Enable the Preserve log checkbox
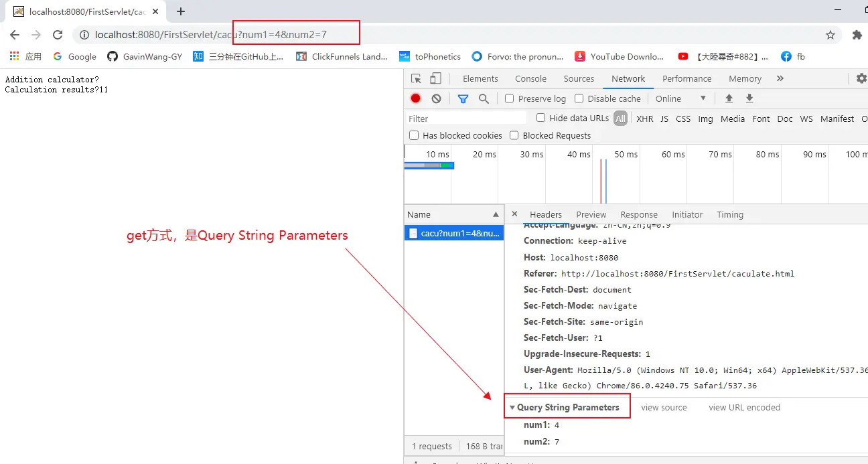Viewport: 868px width, 464px height. click(x=510, y=98)
